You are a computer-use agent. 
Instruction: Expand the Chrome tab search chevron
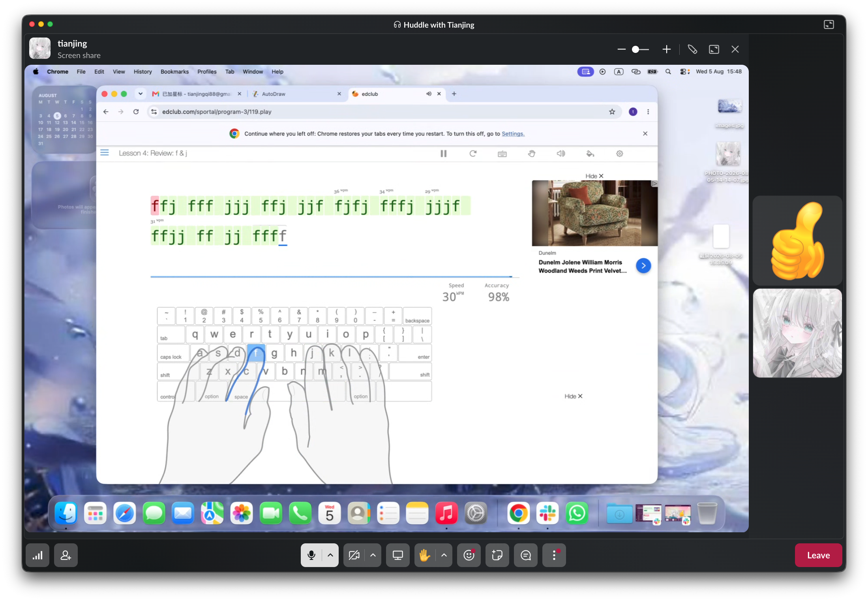pos(140,94)
